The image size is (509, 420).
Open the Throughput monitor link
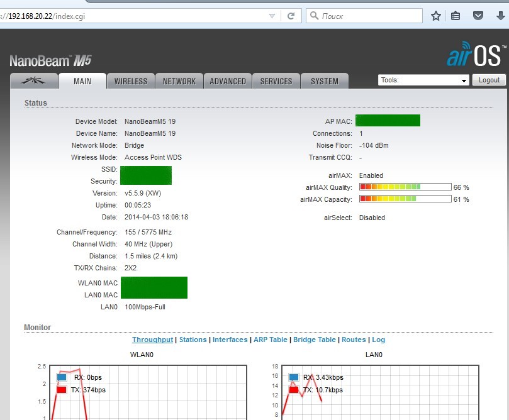coord(152,340)
